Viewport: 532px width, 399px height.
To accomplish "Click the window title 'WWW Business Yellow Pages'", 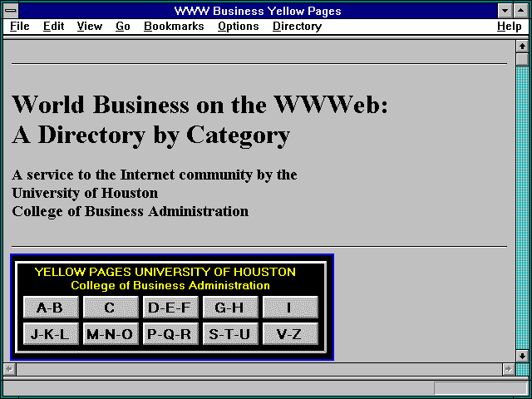I will pyautogui.click(x=258, y=11).
